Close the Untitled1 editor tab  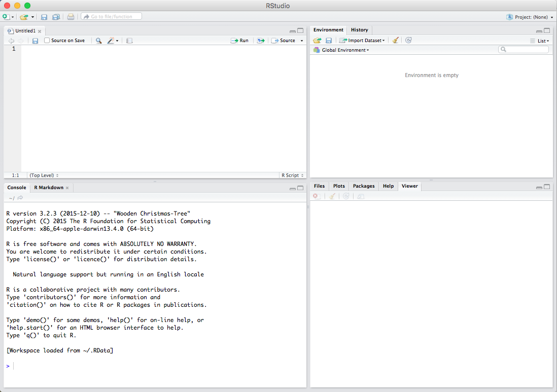click(x=40, y=31)
